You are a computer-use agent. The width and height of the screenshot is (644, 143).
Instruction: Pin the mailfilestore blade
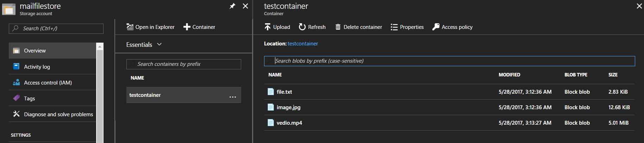click(232, 6)
